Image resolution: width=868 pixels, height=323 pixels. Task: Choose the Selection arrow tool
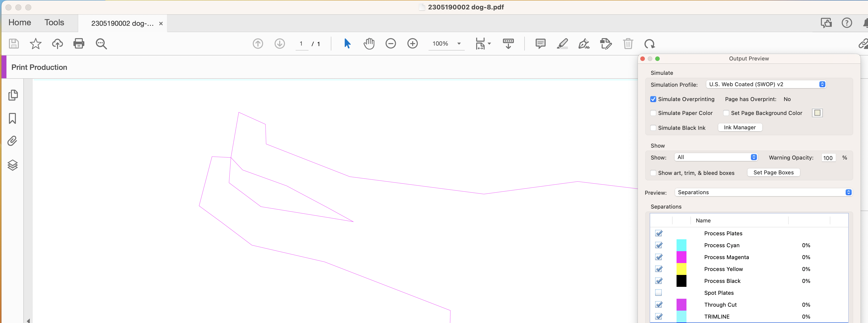347,44
